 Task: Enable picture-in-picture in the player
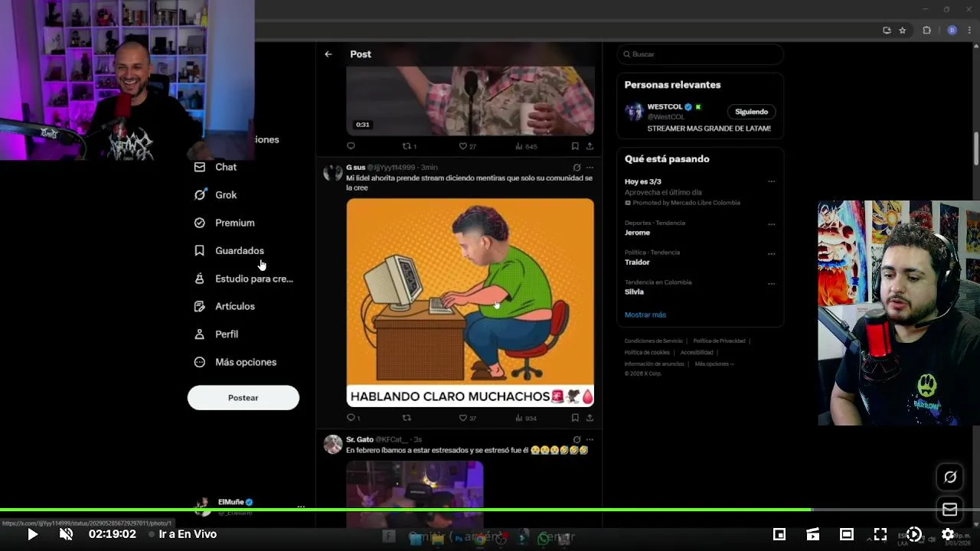click(779, 534)
